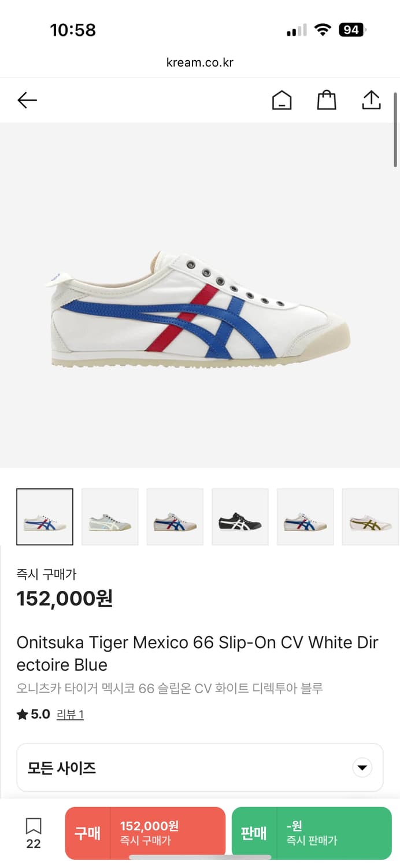The width and height of the screenshot is (400, 868).
Task: Tap the back arrow icon
Action: 27,100
